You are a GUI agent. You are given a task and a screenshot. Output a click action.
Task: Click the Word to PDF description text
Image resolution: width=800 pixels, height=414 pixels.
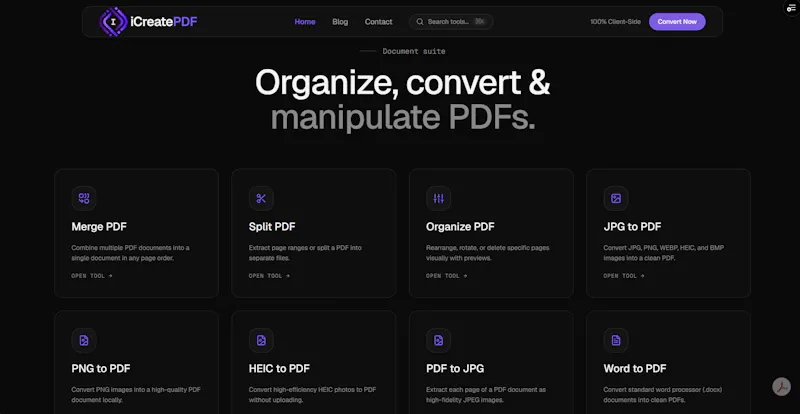click(663, 395)
